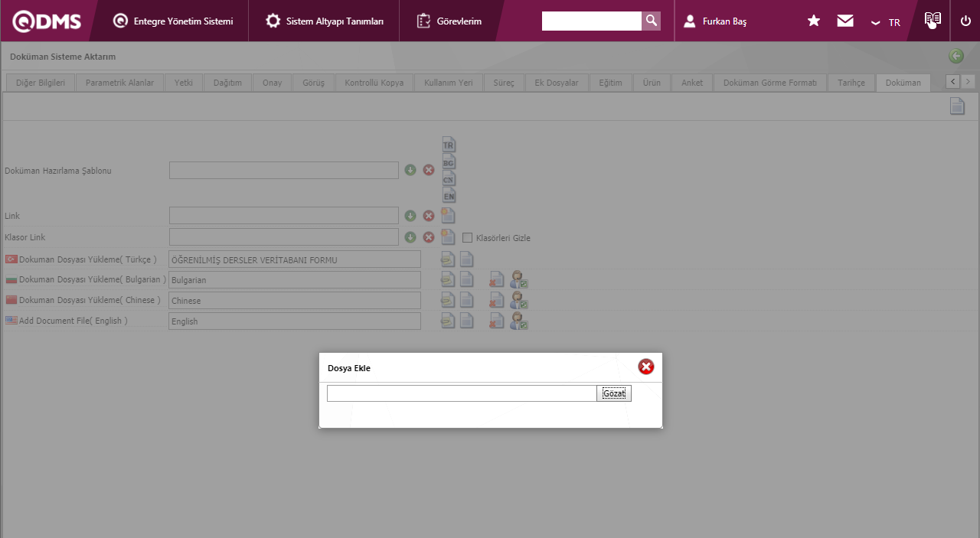
Task: Open the TR template document icon
Action: pos(449,144)
